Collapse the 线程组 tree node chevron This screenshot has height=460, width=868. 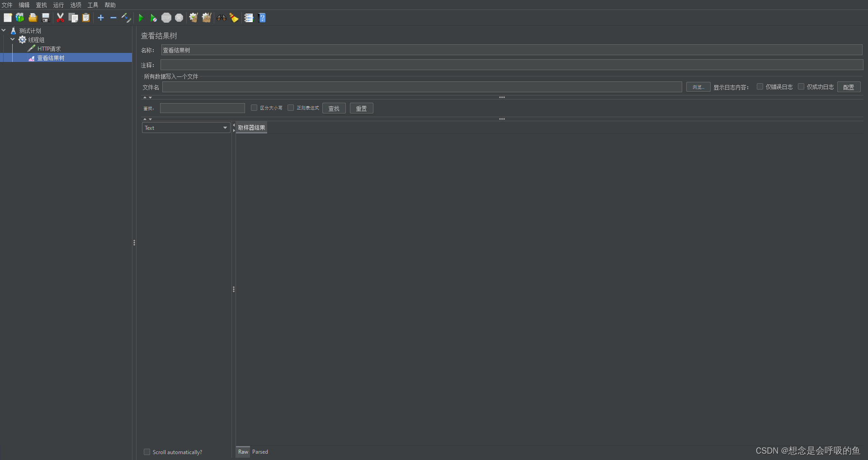point(13,39)
